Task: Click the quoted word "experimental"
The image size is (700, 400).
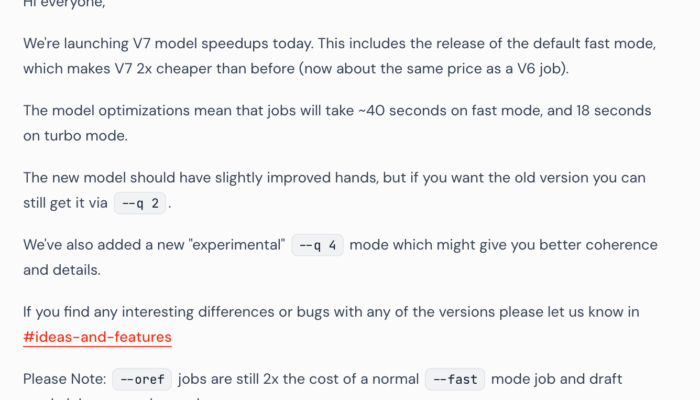Action: [237, 245]
